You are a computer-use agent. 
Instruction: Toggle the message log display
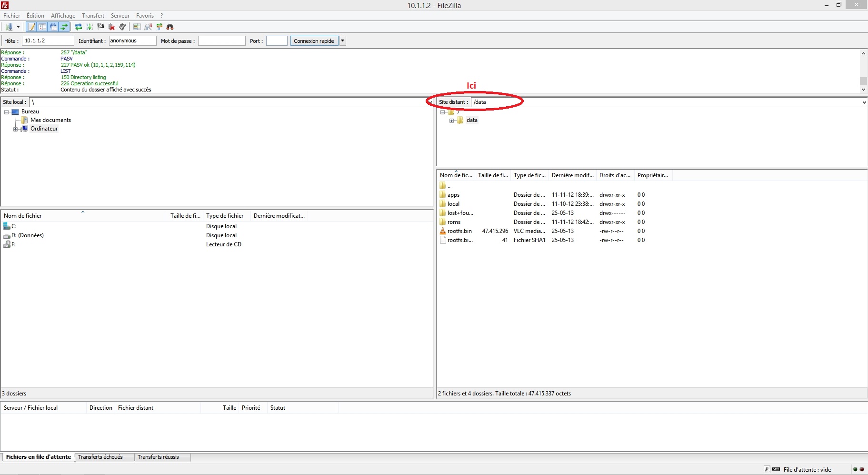[x=31, y=27]
